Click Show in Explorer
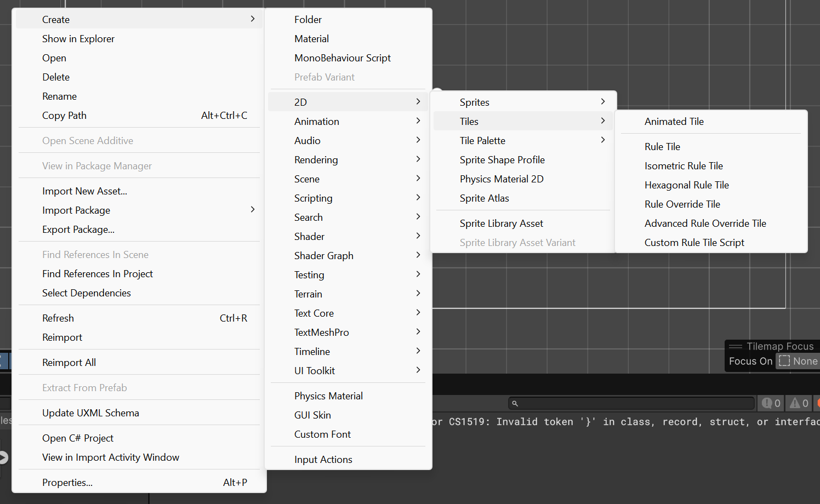This screenshot has width=820, height=504. (78, 39)
